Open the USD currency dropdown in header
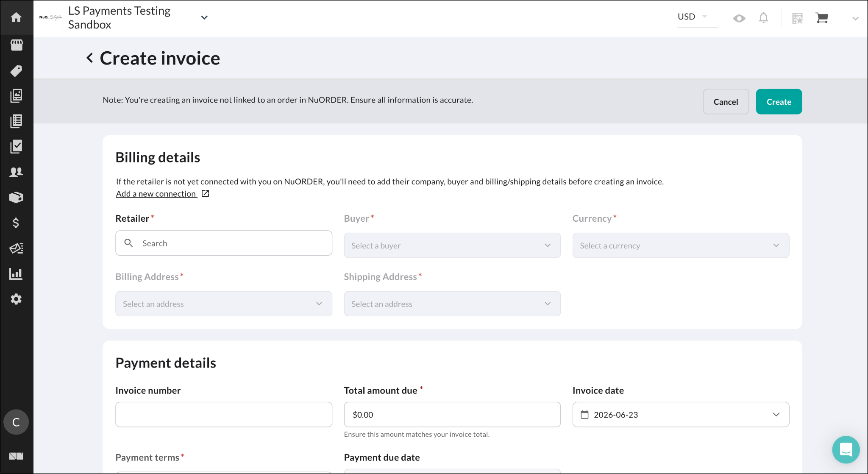 tap(698, 17)
